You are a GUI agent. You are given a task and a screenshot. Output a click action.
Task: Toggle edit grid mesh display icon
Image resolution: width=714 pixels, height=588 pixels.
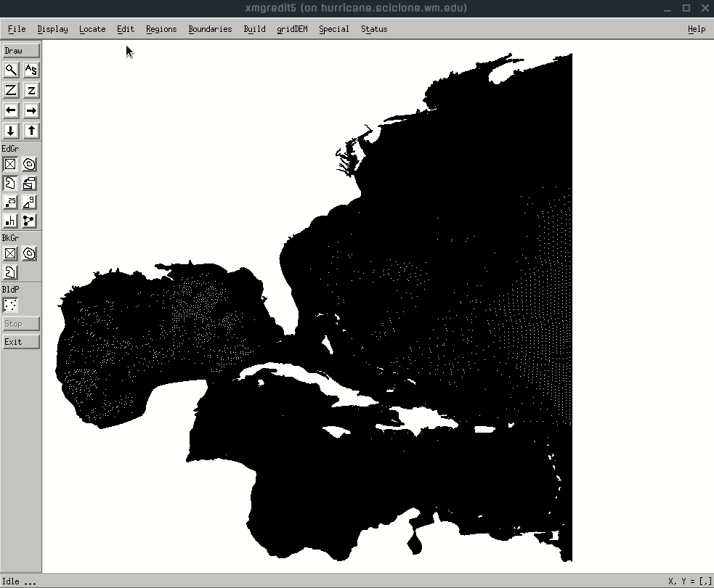click(11, 164)
